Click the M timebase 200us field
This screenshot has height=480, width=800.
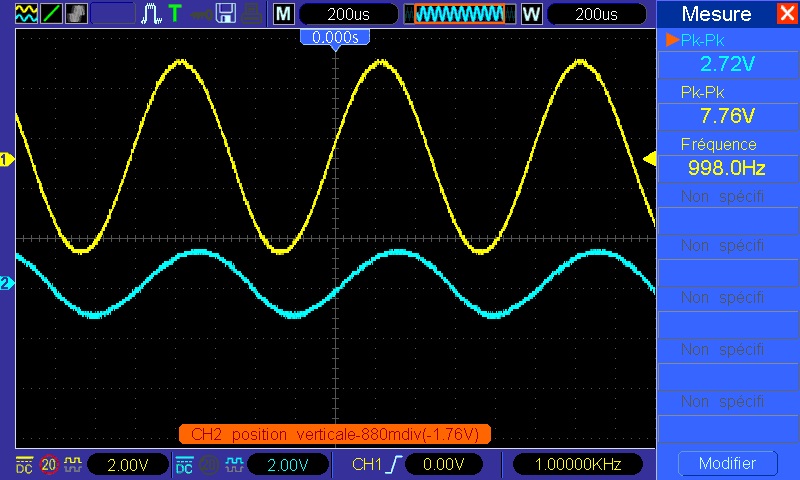347,13
